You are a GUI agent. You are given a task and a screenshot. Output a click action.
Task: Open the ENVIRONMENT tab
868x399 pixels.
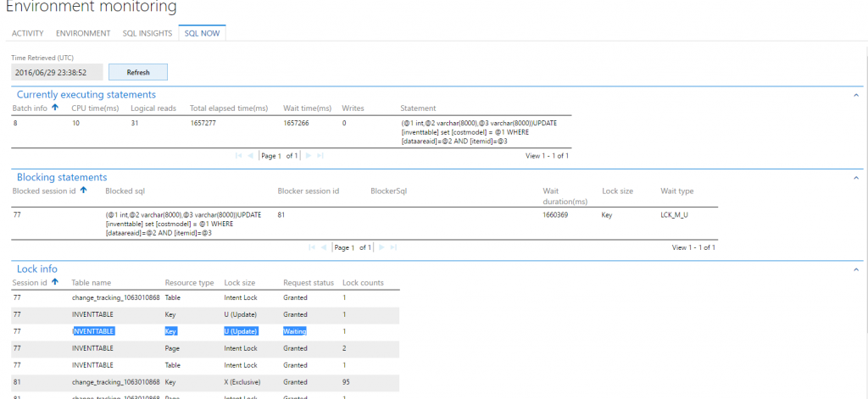click(83, 33)
